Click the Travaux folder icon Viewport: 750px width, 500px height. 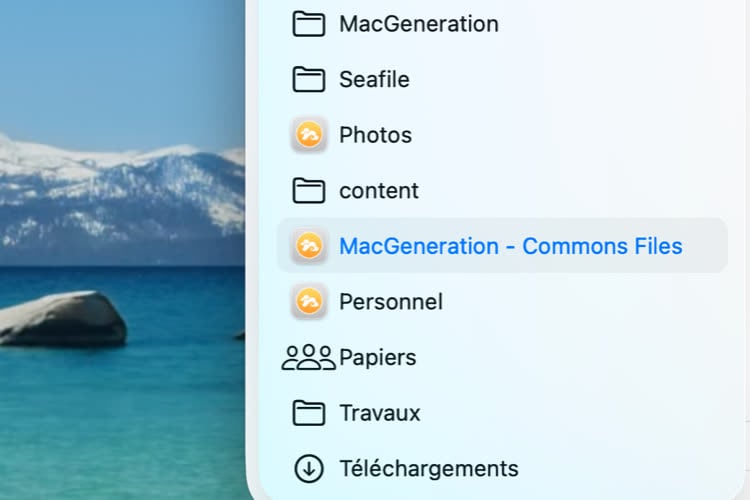[309, 413]
